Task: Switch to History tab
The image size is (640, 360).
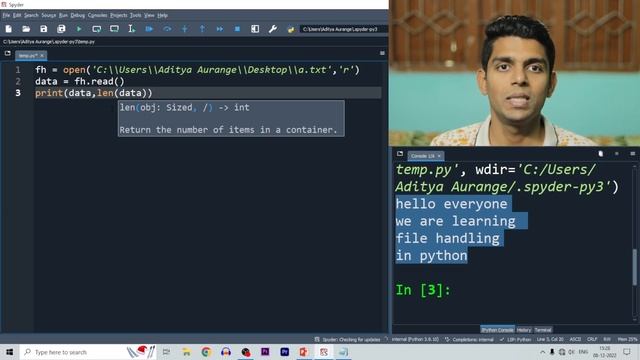Action: coord(524,330)
